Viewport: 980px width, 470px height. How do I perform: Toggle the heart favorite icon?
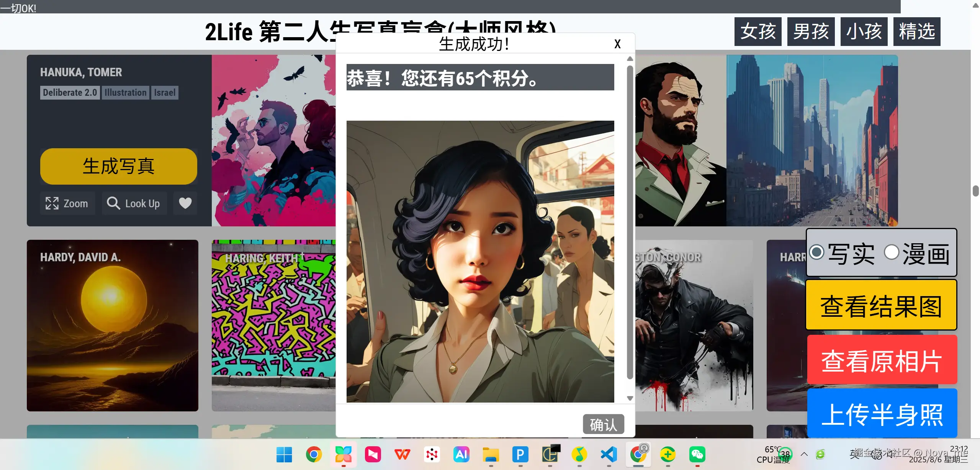[185, 203]
